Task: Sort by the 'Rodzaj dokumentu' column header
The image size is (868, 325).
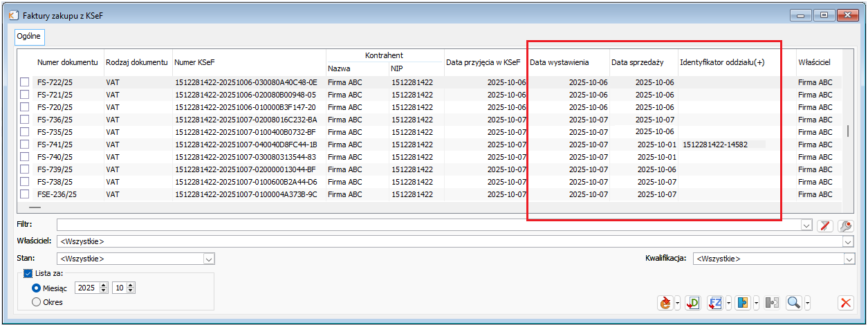Action: 137,62
